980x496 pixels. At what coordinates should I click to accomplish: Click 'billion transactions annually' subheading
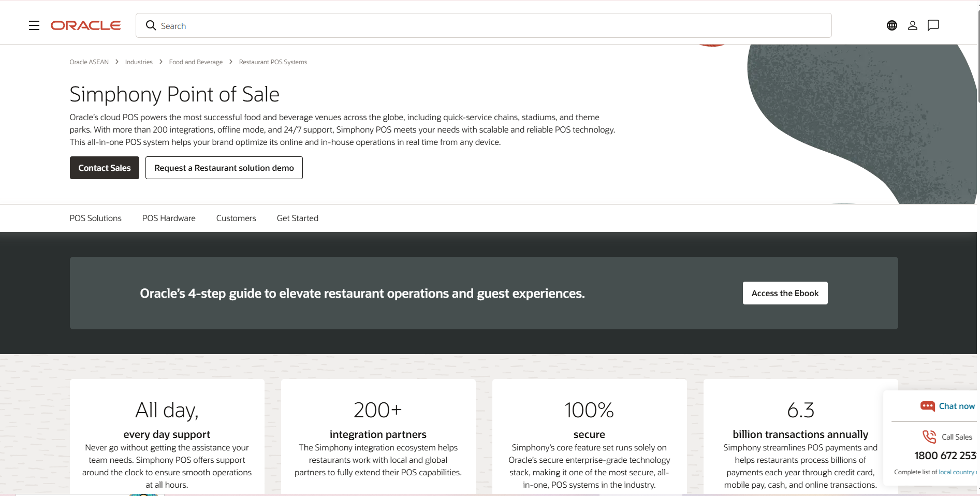[x=800, y=434]
